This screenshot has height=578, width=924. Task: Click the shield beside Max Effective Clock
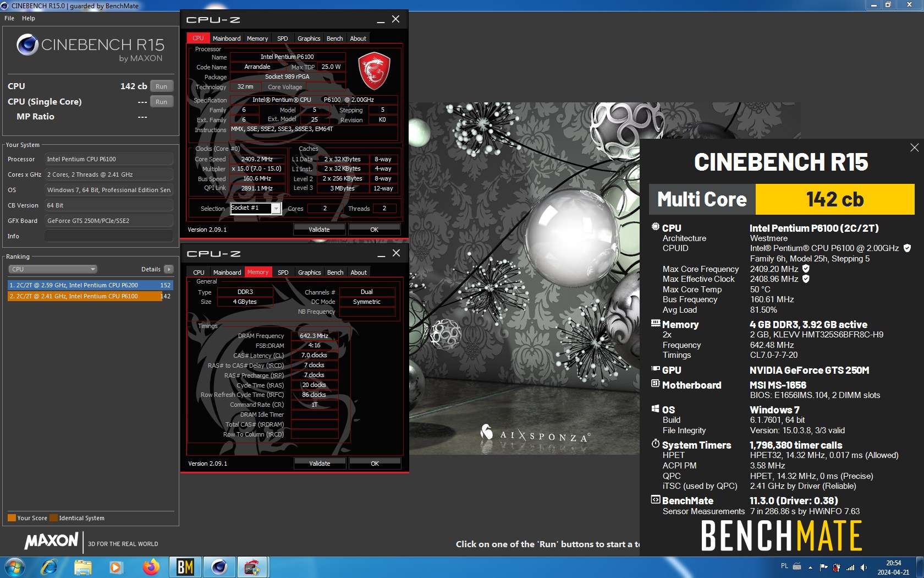tap(806, 279)
